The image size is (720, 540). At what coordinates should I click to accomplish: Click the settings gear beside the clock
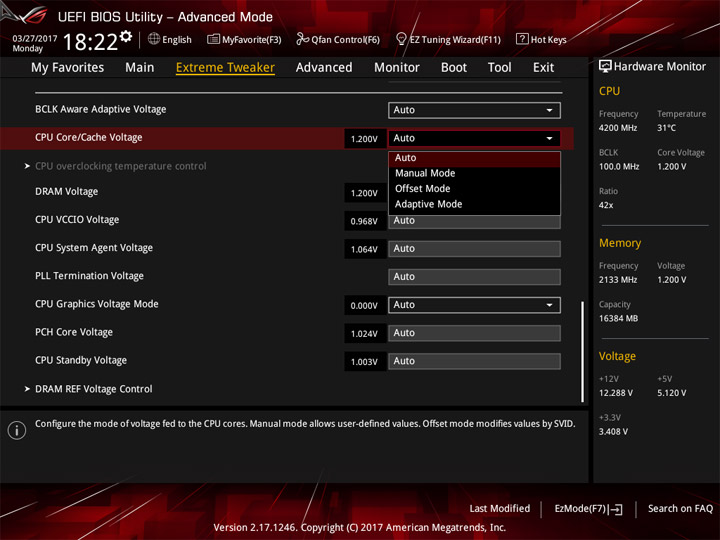coord(126,36)
